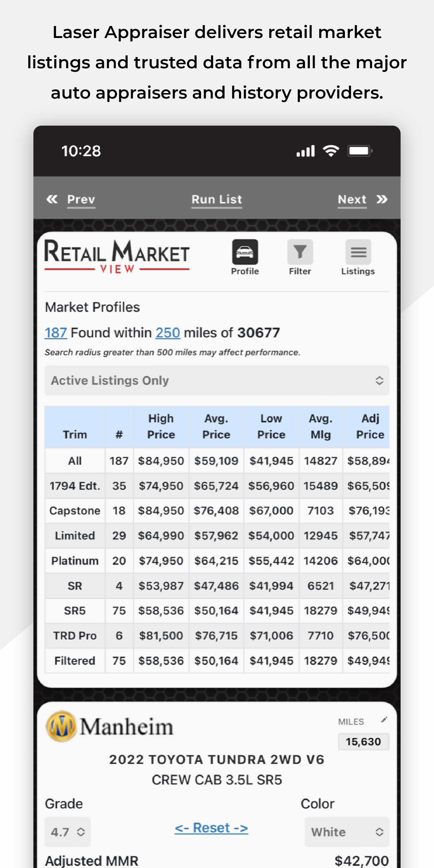
Task: Select the Limited trim row
Action: pyautogui.click(x=217, y=535)
